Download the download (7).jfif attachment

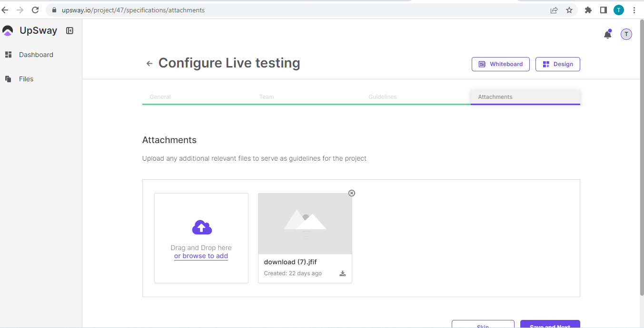coord(342,273)
